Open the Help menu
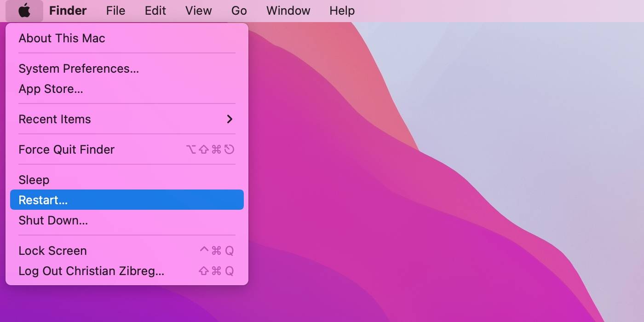 pos(342,11)
